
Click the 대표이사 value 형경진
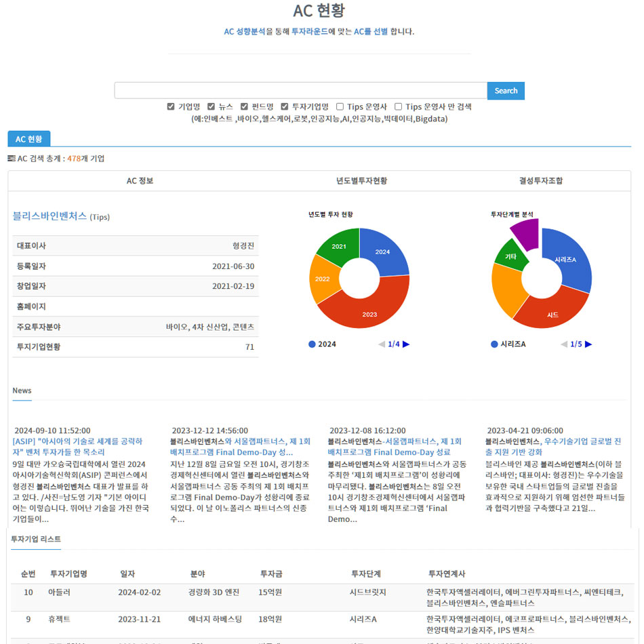[x=243, y=245]
